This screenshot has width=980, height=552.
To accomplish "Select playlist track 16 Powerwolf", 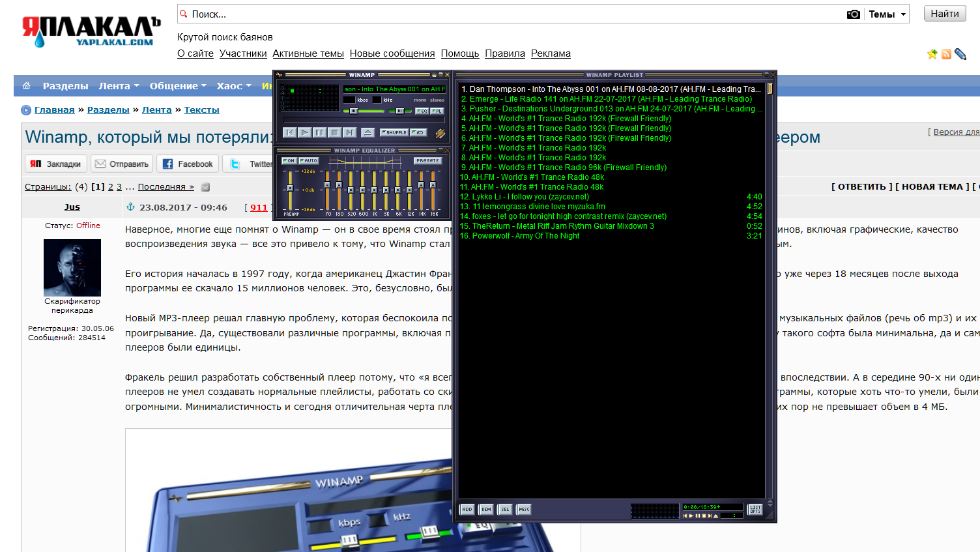I will pos(611,236).
